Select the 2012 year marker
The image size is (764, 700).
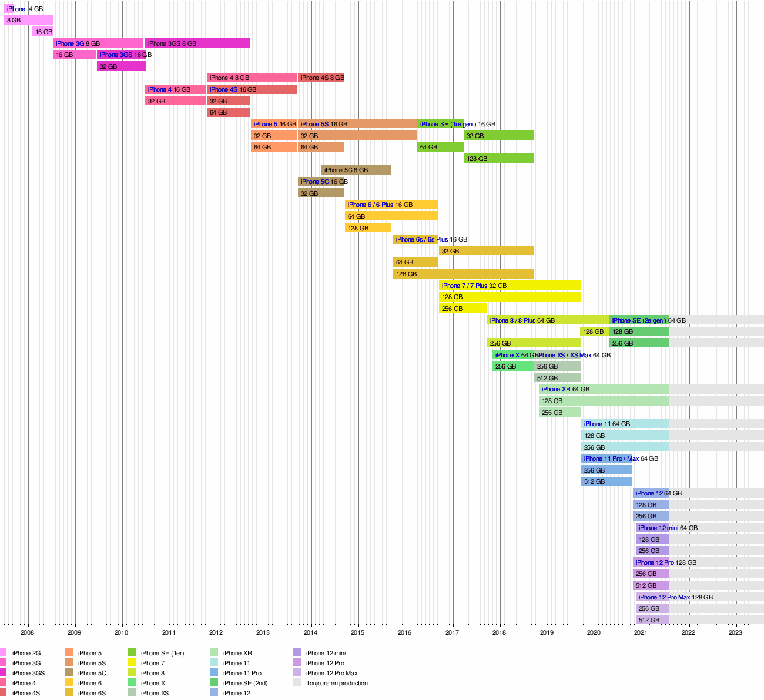tap(216, 632)
